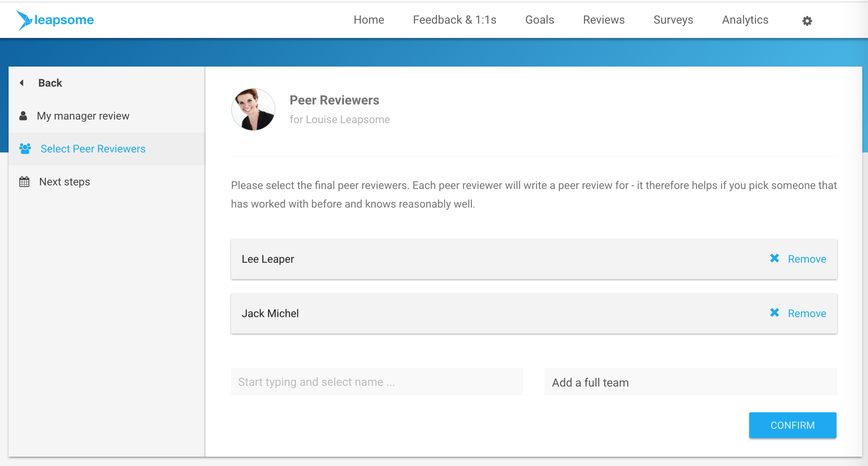Click the Next steps calendar icon
The image size is (868, 466).
pyautogui.click(x=24, y=181)
